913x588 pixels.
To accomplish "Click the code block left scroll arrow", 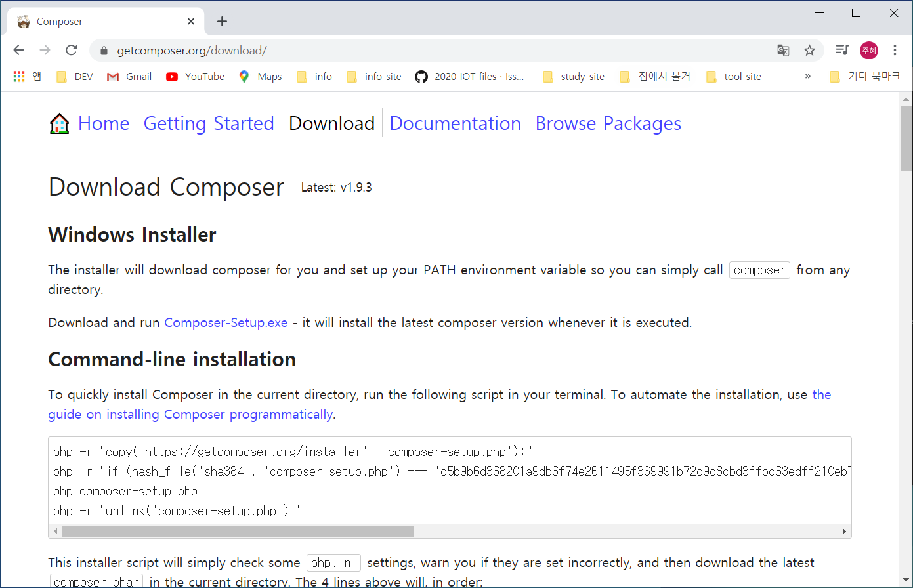I will (56, 531).
